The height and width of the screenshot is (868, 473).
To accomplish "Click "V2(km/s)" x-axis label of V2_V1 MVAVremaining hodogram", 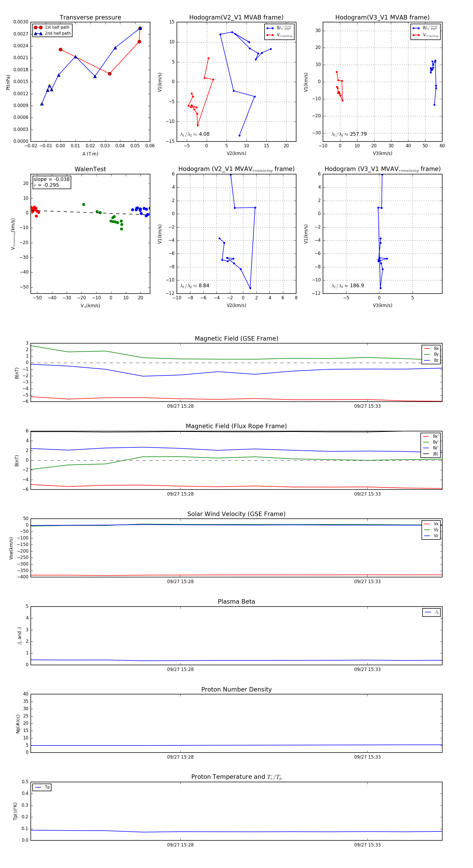I will 236,305.
